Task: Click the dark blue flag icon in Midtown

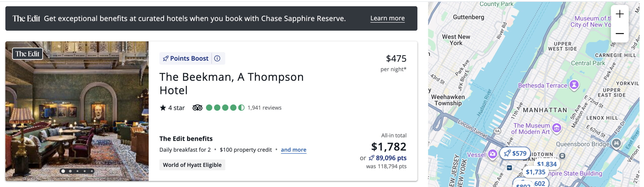Action: click(509, 168)
